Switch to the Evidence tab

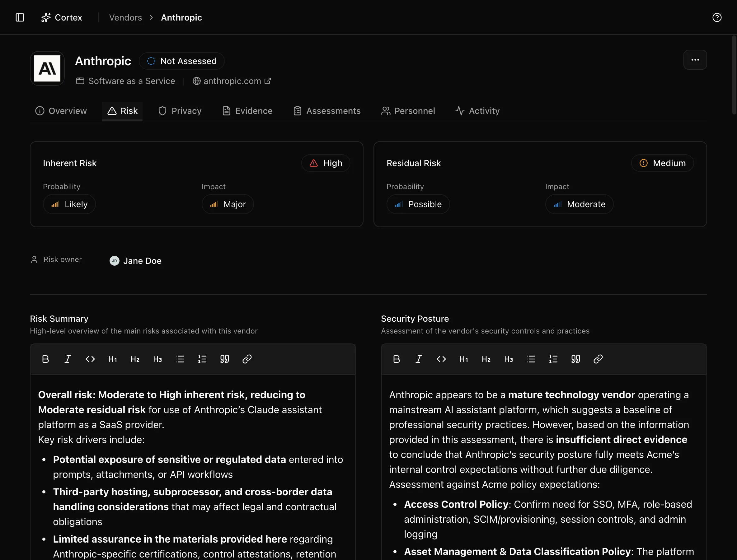[x=247, y=111]
